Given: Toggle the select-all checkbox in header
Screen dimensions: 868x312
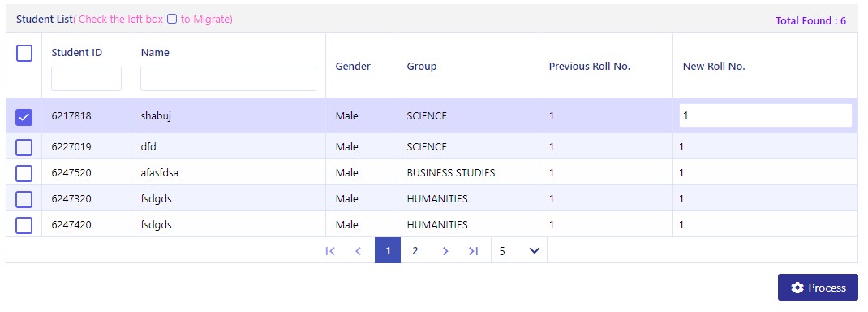Looking at the screenshot, I should pos(24,53).
